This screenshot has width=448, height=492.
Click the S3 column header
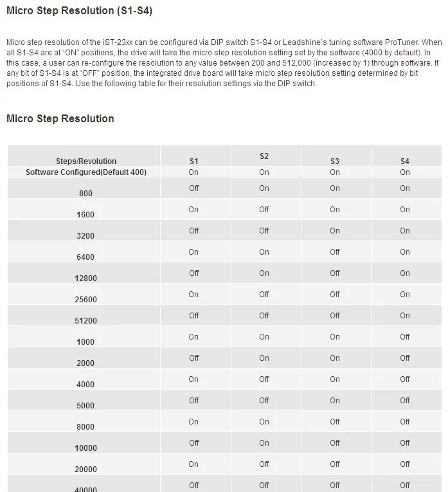(334, 161)
